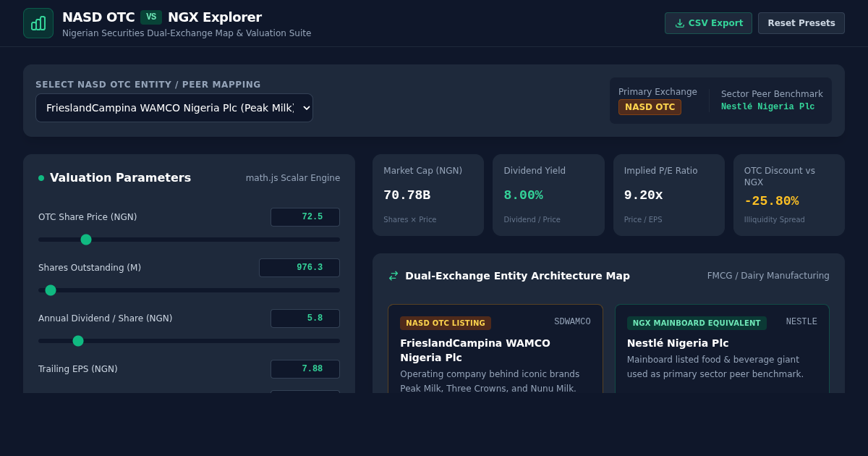Screen dimensions: 868x456
Task: Click the download icon in CSV Export
Action: 680,23
